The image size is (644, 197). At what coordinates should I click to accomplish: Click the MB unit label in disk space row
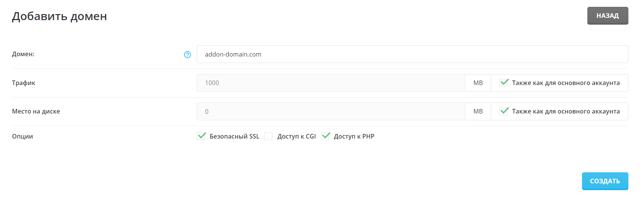tap(478, 112)
